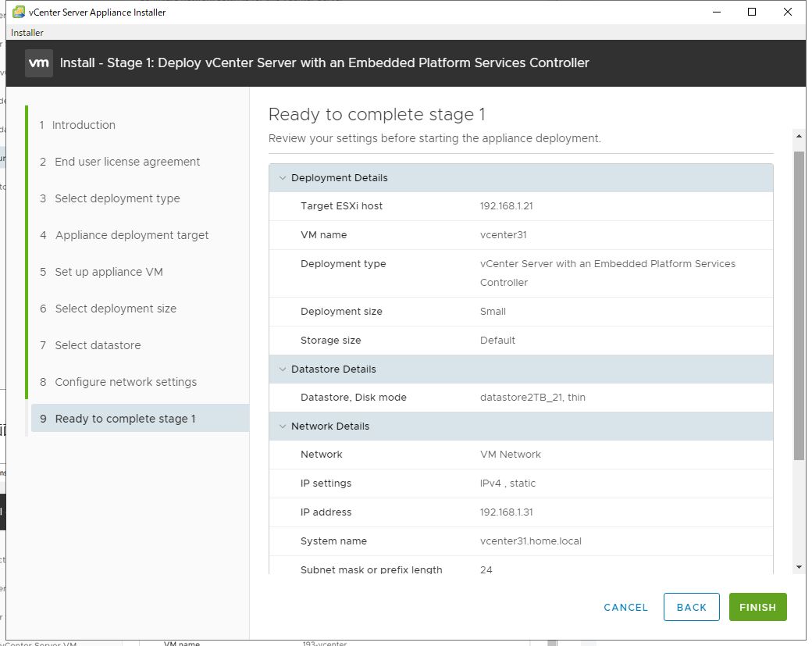Go to step 1 Introduction
The width and height of the screenshot is (812, 646).
click(x=84, y=125)
